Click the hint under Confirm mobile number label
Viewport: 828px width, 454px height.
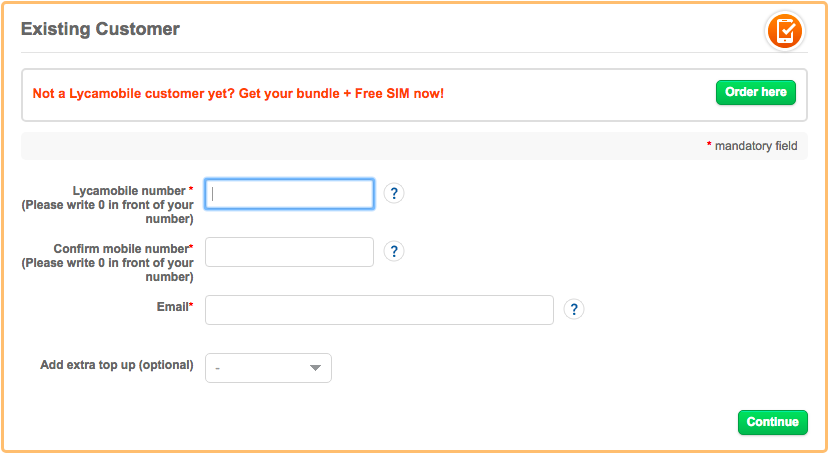[x=107, y=270]
